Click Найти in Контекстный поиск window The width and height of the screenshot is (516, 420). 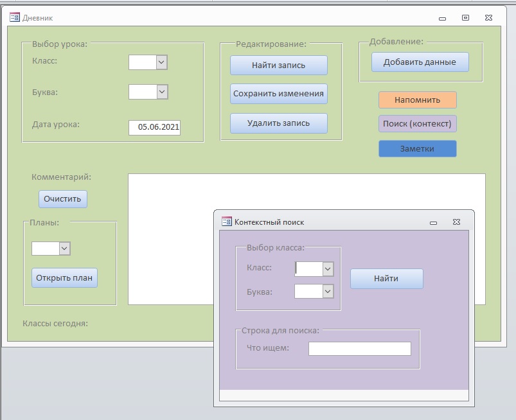pos(387,279)
